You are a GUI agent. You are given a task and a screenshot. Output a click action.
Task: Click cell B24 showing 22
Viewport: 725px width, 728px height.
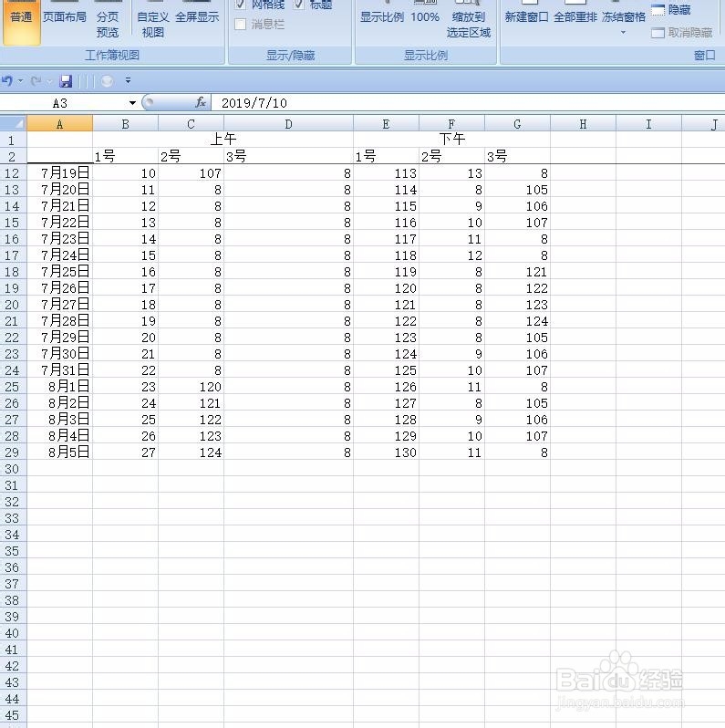click(x=125, y=370)
